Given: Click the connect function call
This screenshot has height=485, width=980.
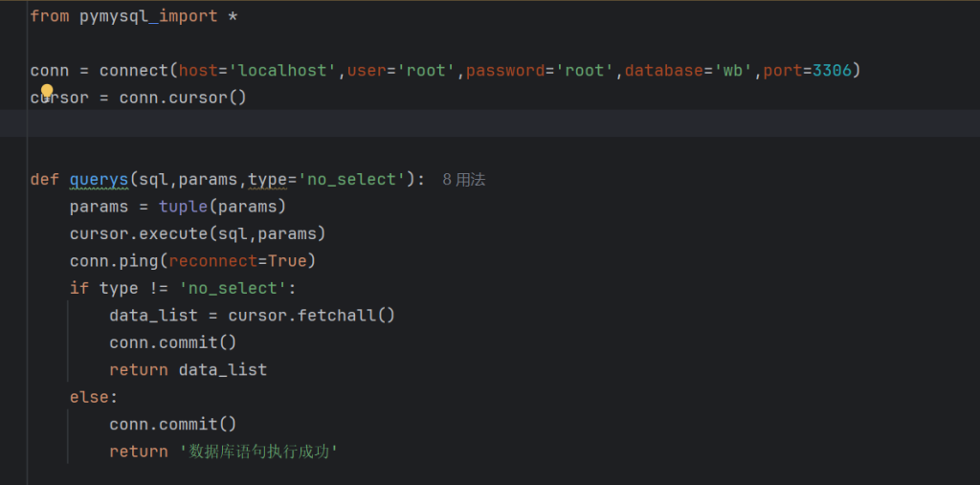Looking at the screenshot, I should click(133, 70).
